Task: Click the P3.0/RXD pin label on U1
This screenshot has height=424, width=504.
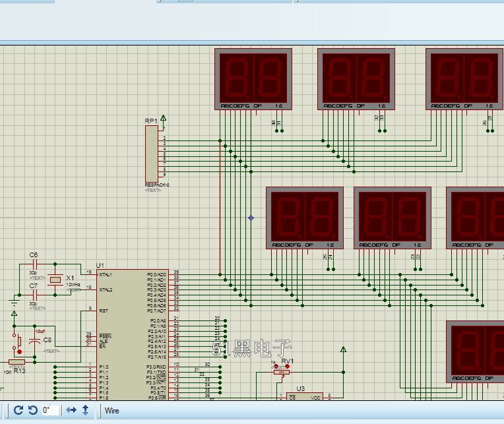Action: pos(156,367)
